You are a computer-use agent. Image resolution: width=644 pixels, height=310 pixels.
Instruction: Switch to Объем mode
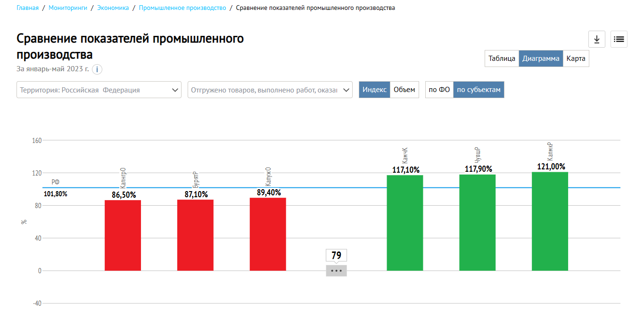404,90
